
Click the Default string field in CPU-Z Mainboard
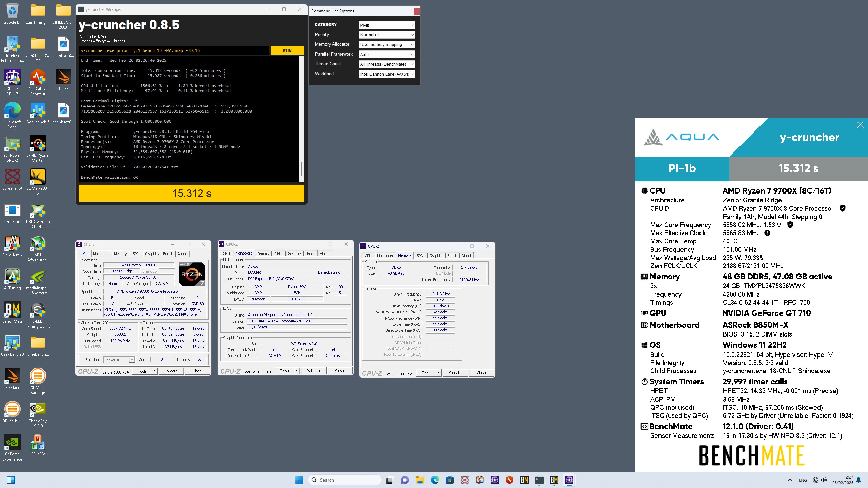(329, 272)
